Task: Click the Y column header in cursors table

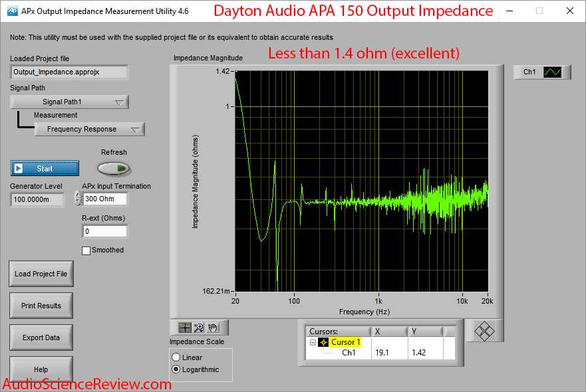Action: click(x=425, y=331)
